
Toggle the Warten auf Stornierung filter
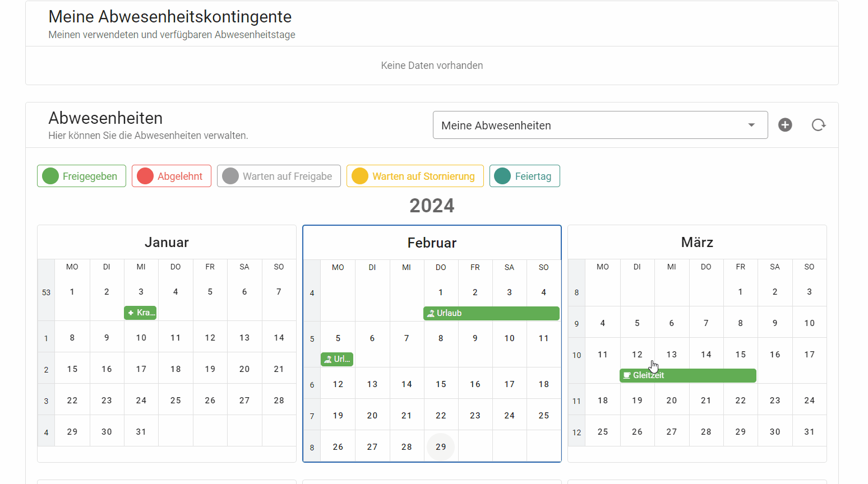tap(415, 176)
